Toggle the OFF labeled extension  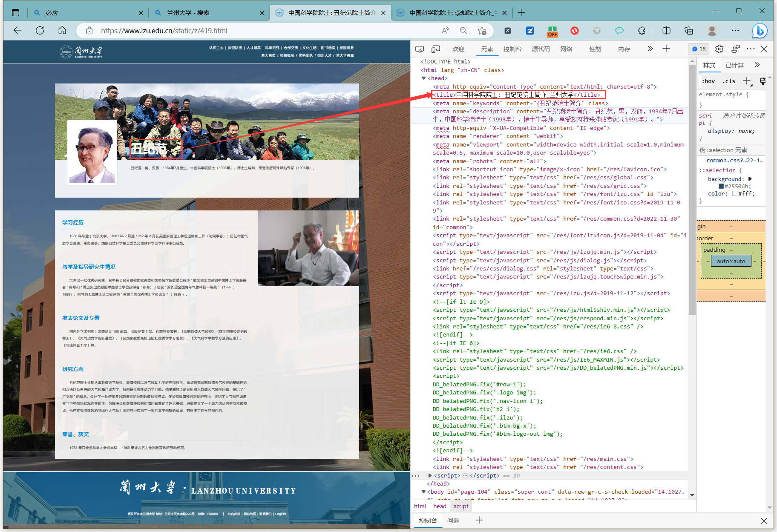tap(553, 32)
